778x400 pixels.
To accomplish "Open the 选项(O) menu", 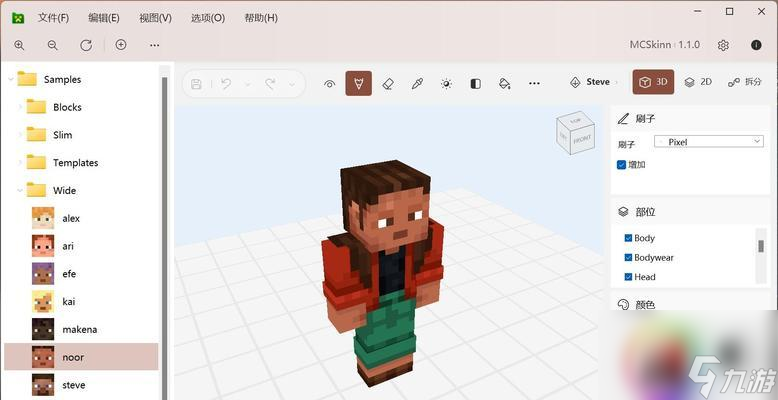I will 208,18.
